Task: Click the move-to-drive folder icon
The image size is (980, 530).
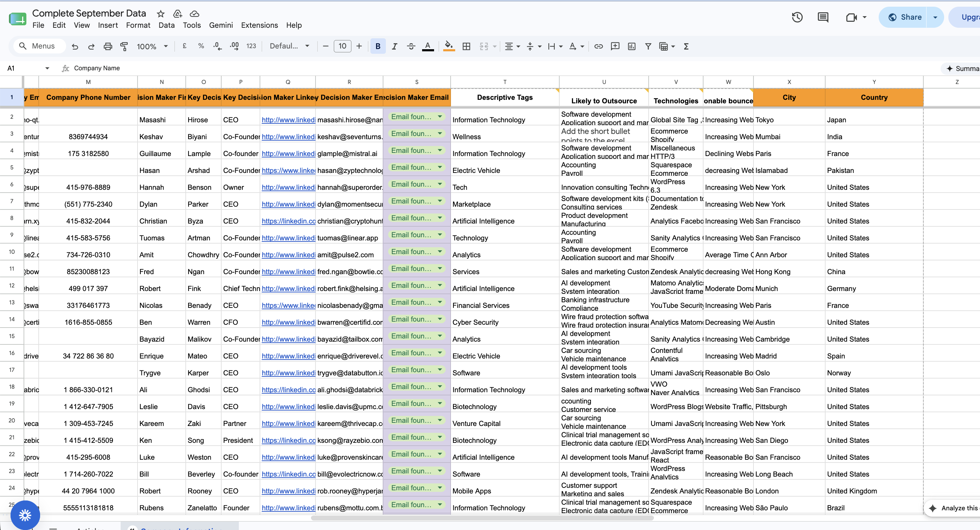Action: pos(177,14)
